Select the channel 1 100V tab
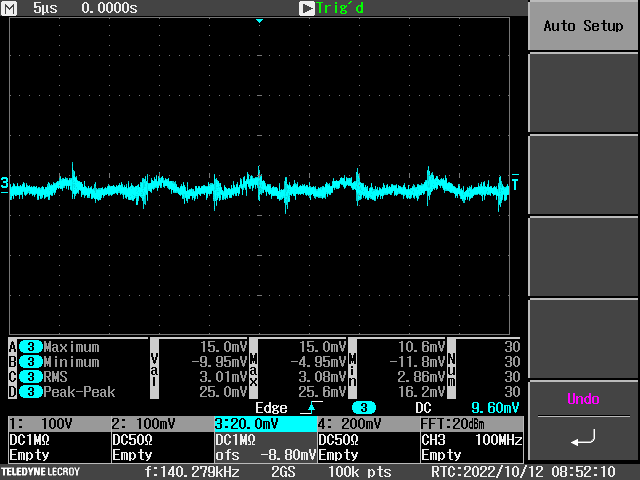The height and width of the screenshot is (480, 640). click(x=56, y=424)
